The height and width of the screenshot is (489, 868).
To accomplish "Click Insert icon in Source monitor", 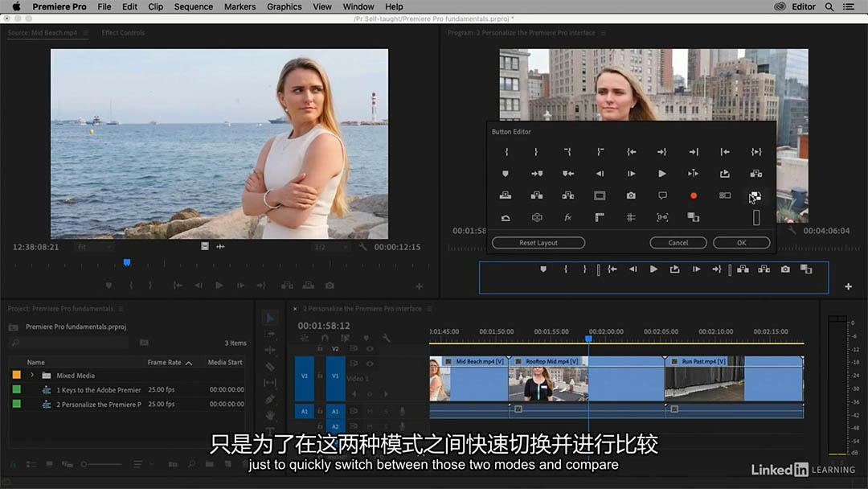I will 287,286.
